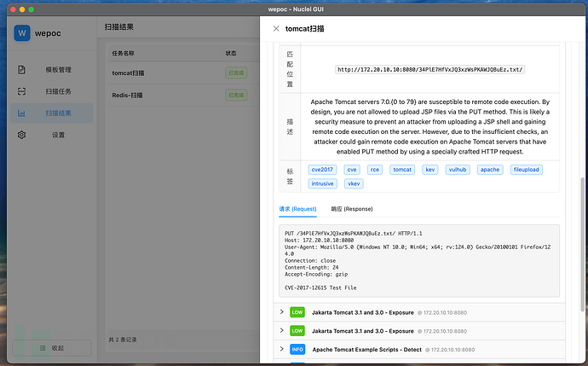
Task: Click the drawer vertical scrollbar
Action: tap(582, 244)
